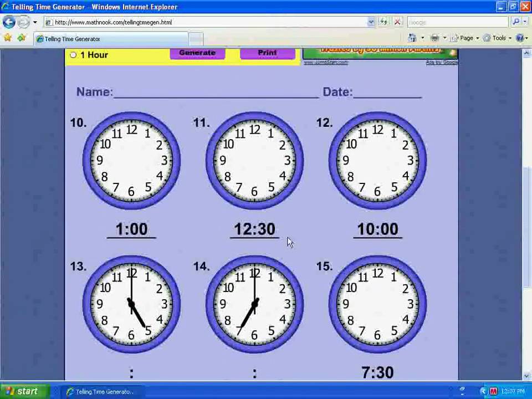Viewport: 532px width, 399px height.
Task: Expand the address bar history dropdown
Action: [371, 22]
